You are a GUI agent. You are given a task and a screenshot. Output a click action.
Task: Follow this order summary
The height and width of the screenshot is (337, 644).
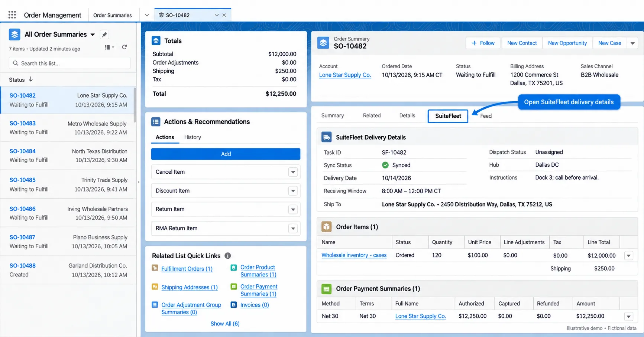(x=483, y=43)
